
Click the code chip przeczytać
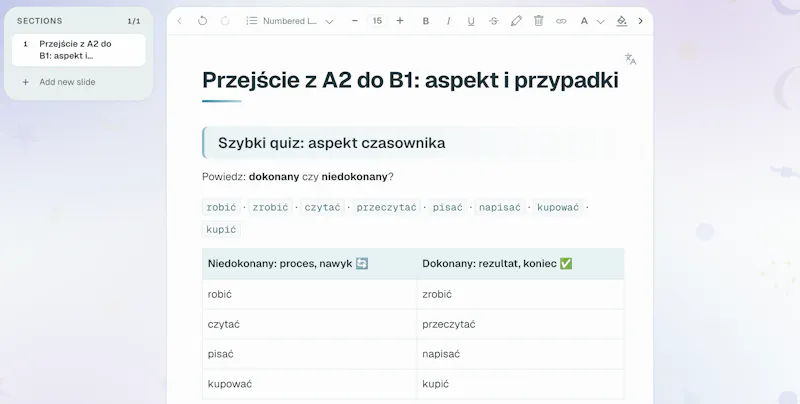[x=386, y=207]
